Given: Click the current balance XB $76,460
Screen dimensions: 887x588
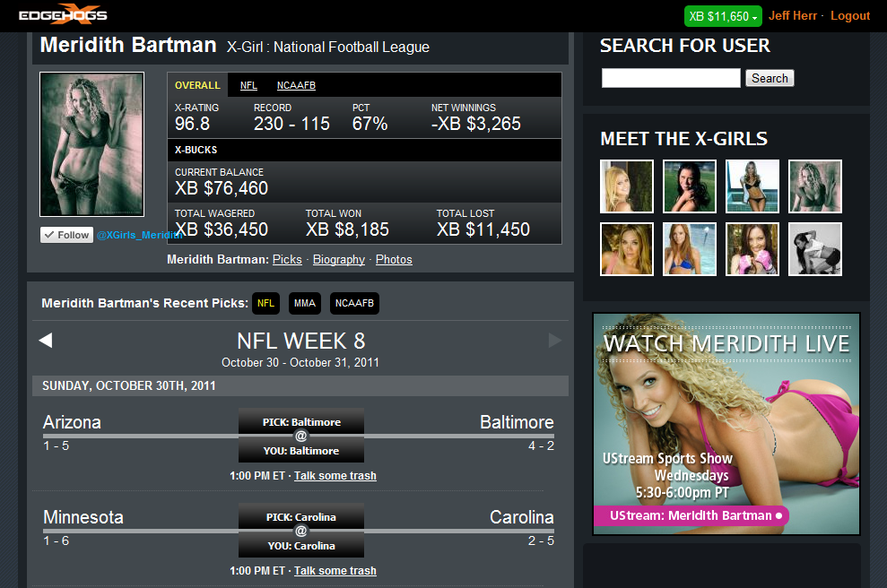Looking at the screenshot, I should (222, 188).
